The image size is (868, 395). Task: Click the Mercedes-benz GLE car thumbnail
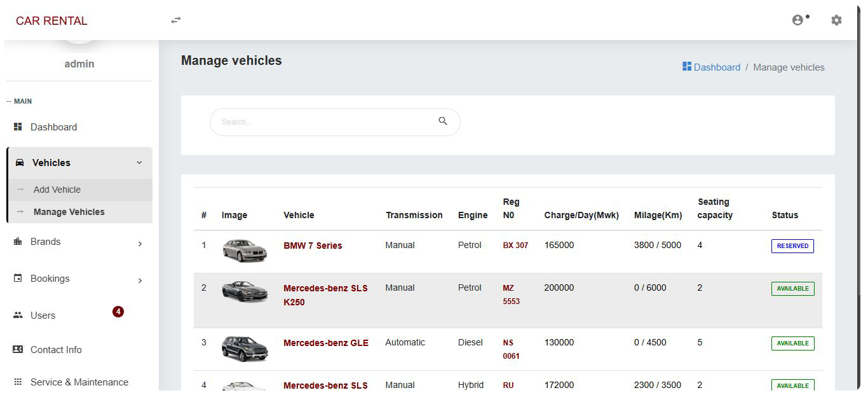click(x=245, y=349)
